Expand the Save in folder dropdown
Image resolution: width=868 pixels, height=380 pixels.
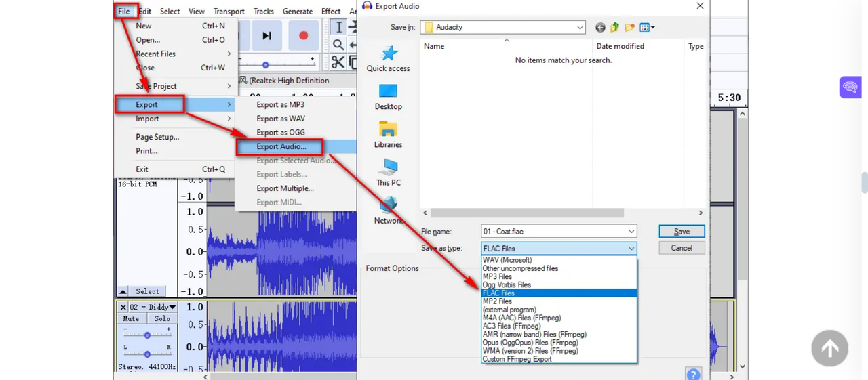580,28
